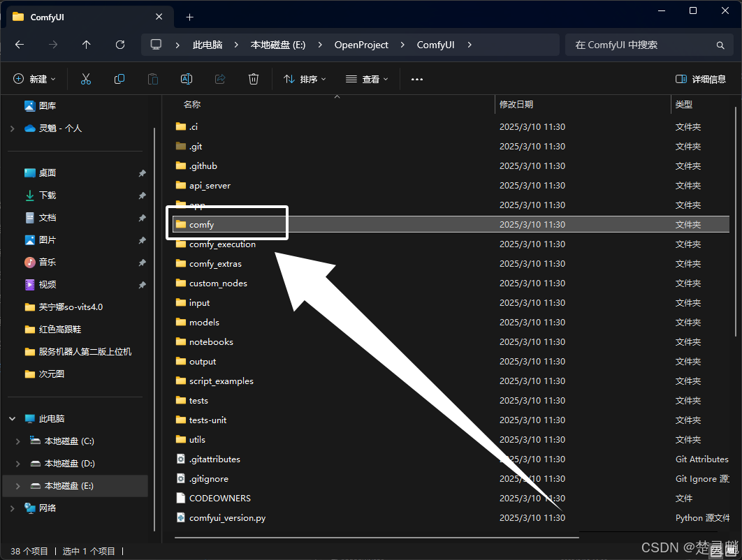Screen dimensions: 742x560
Task: Unpin 图片 from quick access
Action: point(142,240)
